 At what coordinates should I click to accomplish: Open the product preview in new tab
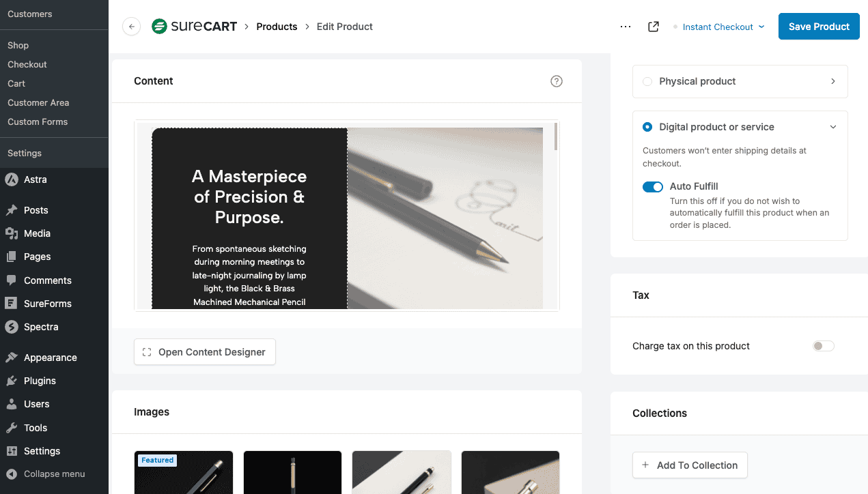[x=653, y=26]
